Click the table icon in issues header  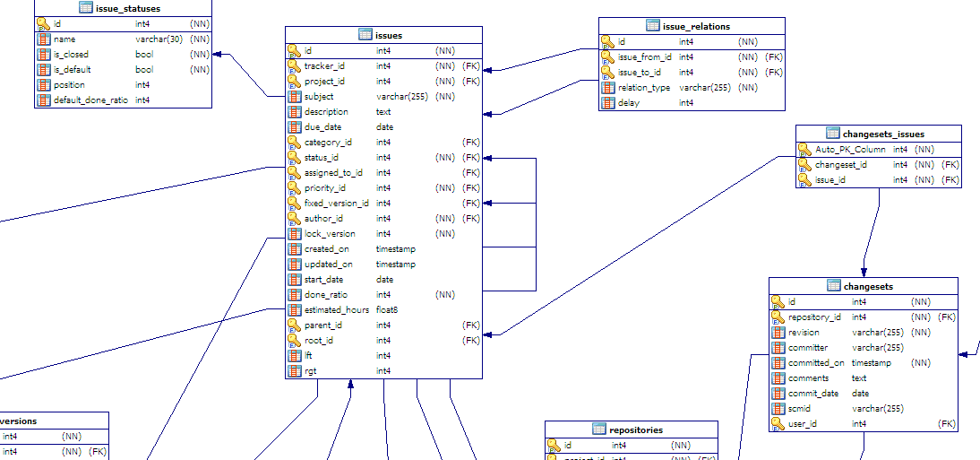click(x=365, y=35)
